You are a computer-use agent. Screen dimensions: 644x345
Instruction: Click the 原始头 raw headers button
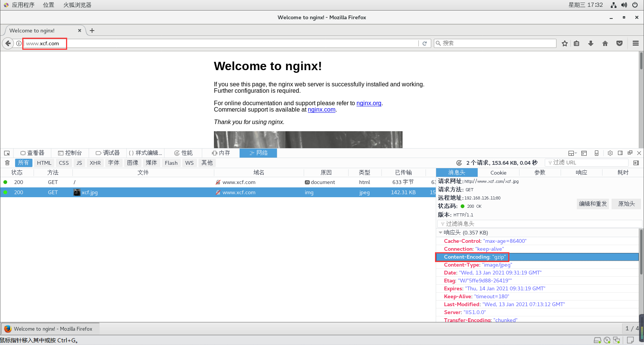626,204
